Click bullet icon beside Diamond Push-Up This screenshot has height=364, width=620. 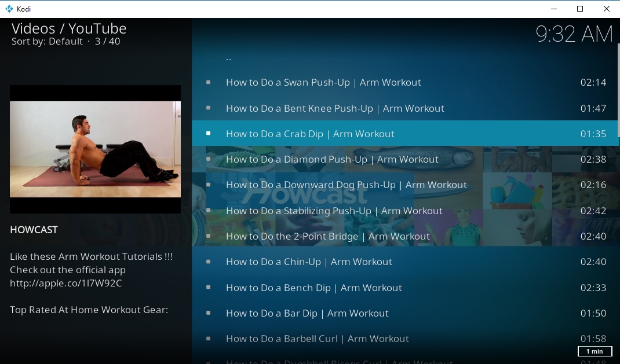coord(209,159)
